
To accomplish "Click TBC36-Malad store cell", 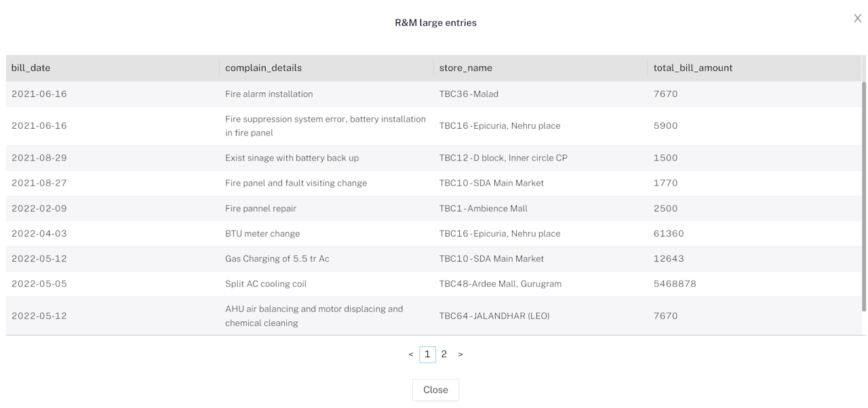I will [x=469, y=94].
